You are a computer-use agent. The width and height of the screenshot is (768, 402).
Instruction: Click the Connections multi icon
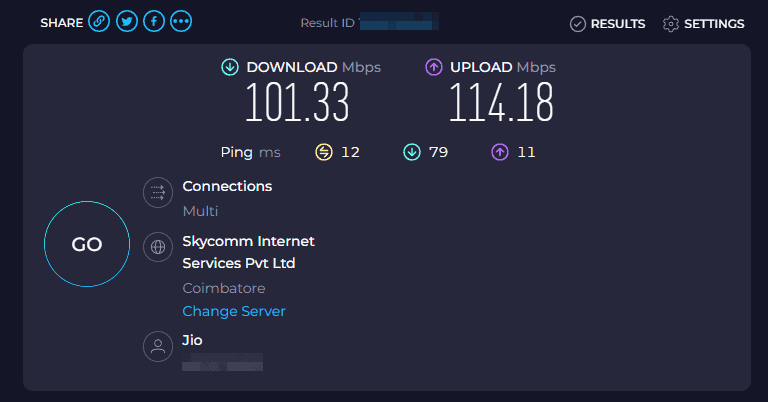tap(158, 193)
